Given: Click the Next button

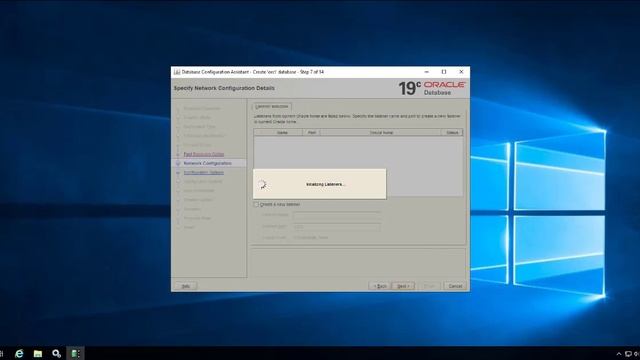Looking at the screenshot, I should click(x=403, y=286).
